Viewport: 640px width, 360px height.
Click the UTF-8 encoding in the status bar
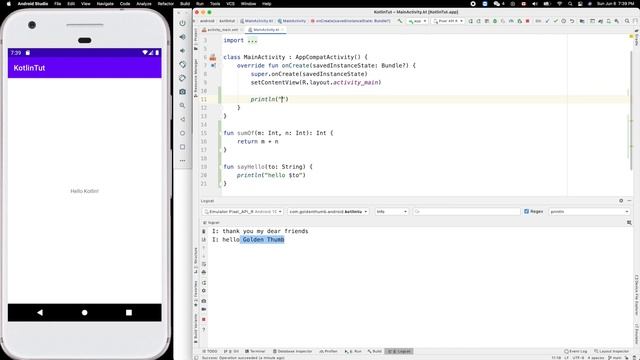click(578, 358)
